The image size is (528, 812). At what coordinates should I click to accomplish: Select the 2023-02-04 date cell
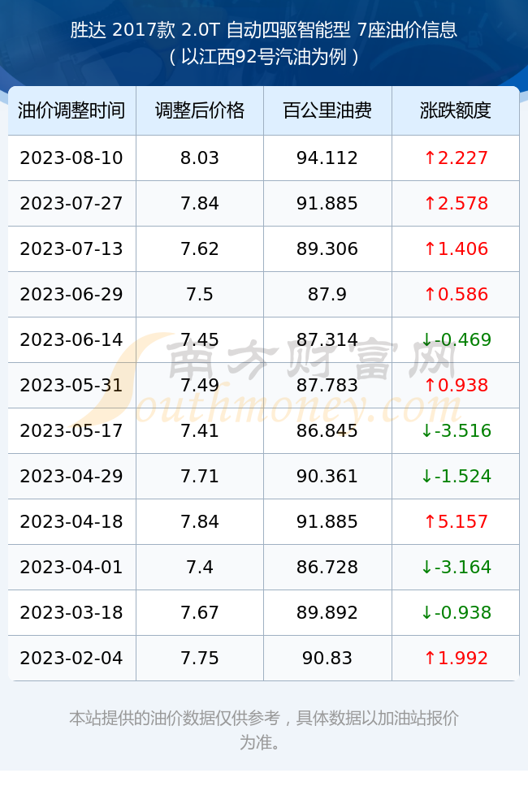pos(71,659)
